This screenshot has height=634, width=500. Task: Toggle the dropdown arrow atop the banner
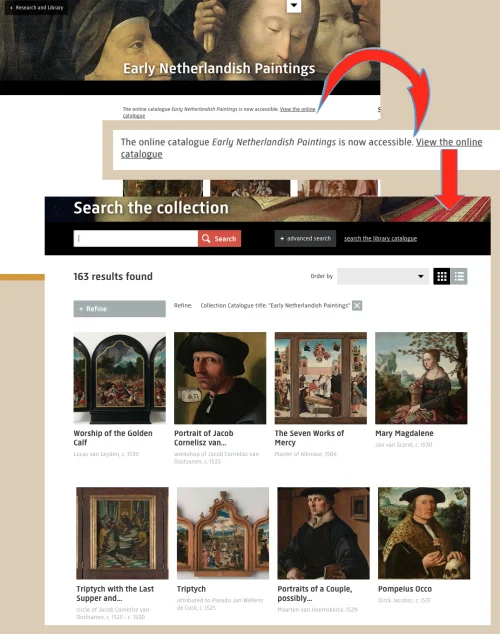tap(294, 6)
